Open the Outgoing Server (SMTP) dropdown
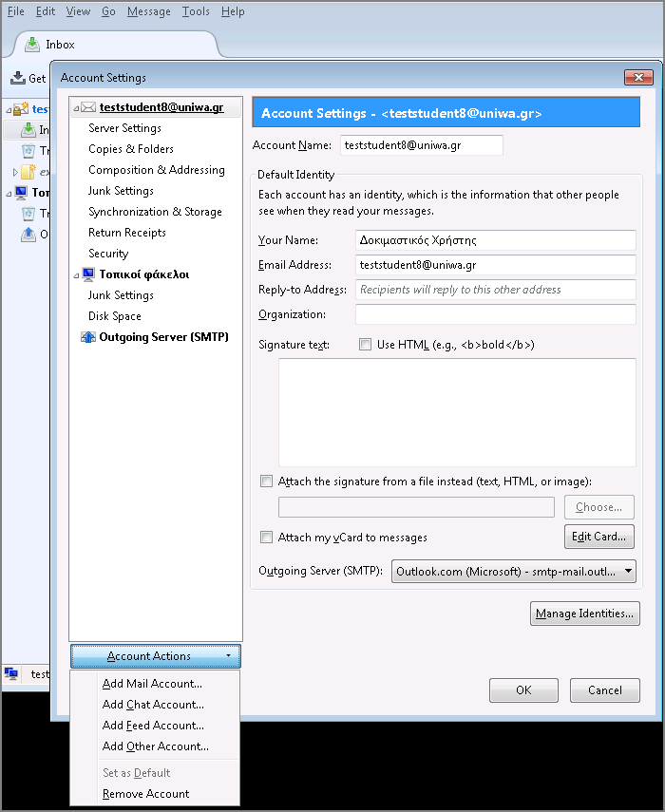665x812 pixels. pyautogui.click(x=514, y=571)
